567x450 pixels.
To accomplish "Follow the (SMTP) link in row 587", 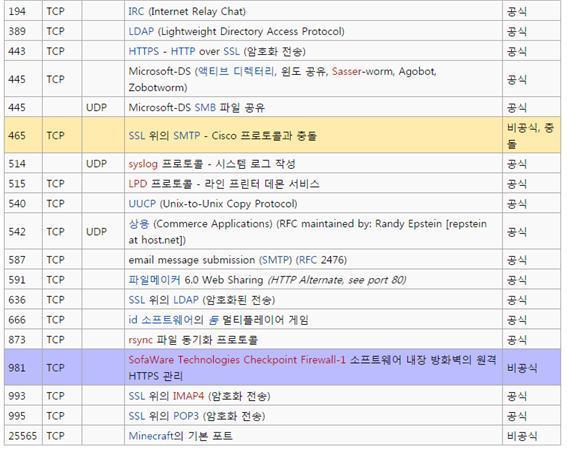I will pyautogui.click(x=276, y=260).
